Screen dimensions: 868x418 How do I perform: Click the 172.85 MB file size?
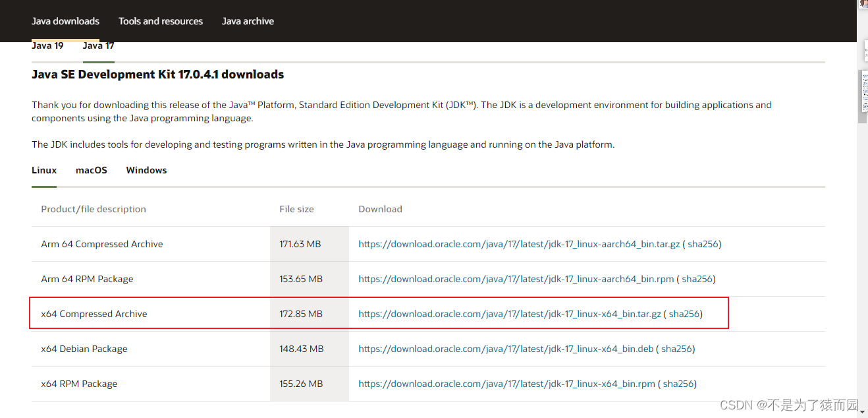301,314
